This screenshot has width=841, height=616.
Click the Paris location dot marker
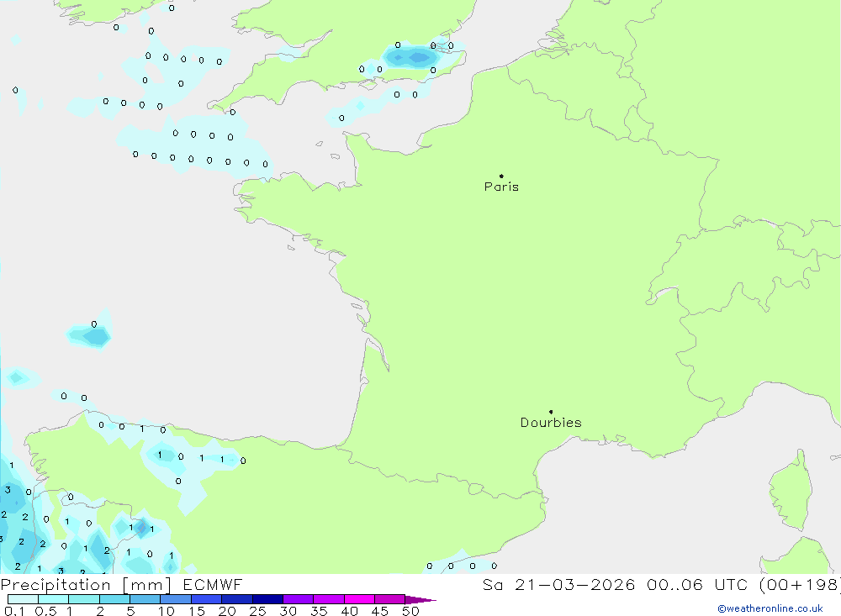click(x=501, y=176)
